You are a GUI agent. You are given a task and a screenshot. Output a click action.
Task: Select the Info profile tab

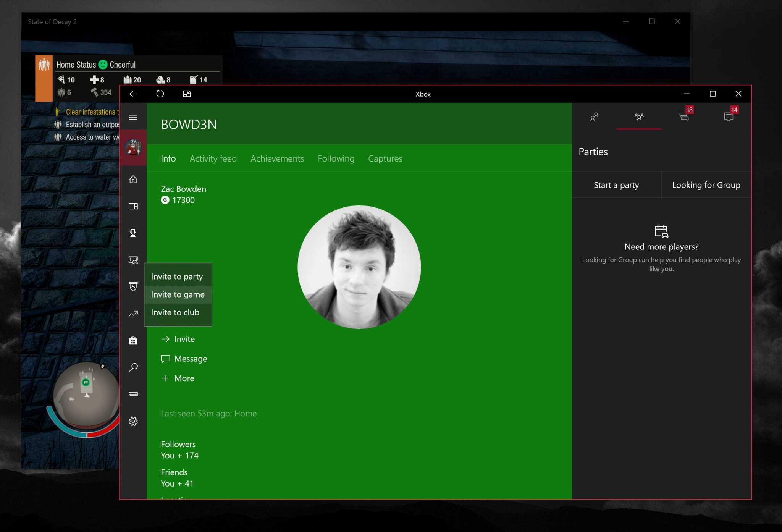(x=168, y=158)
